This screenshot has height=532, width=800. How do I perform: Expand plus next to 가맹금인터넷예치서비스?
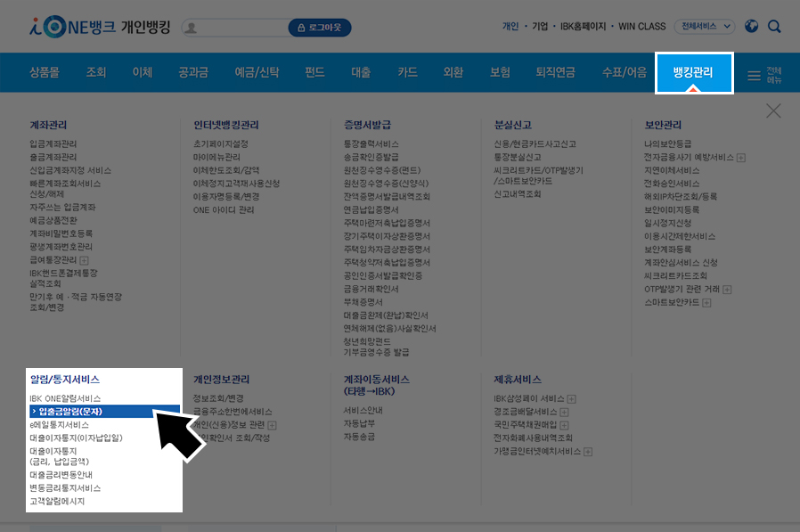tap(588, 452)
